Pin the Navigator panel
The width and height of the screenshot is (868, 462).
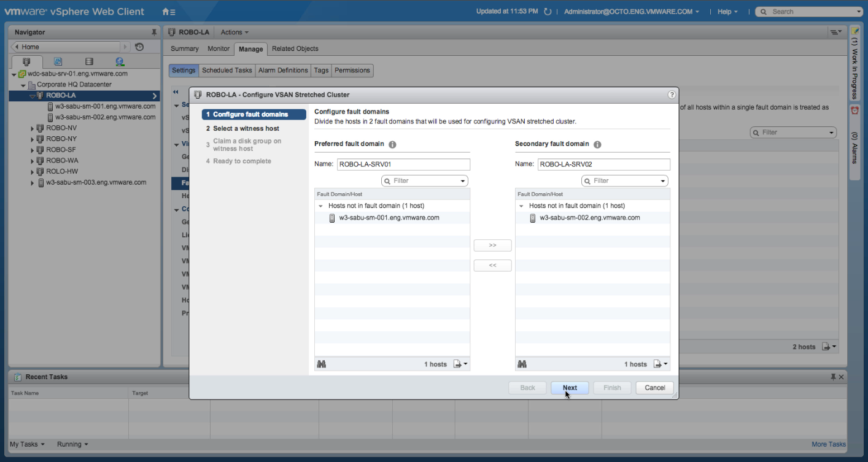[x=154, y=33]
